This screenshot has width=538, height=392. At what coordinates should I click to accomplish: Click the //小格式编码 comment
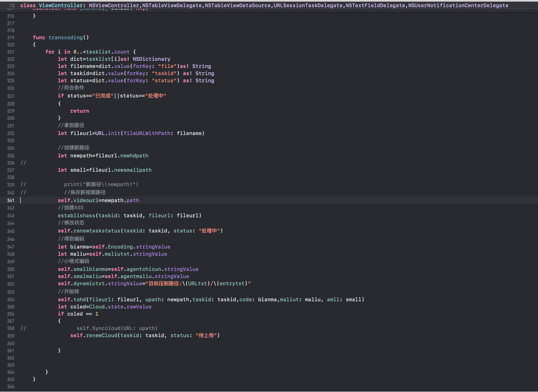[74, 261]
